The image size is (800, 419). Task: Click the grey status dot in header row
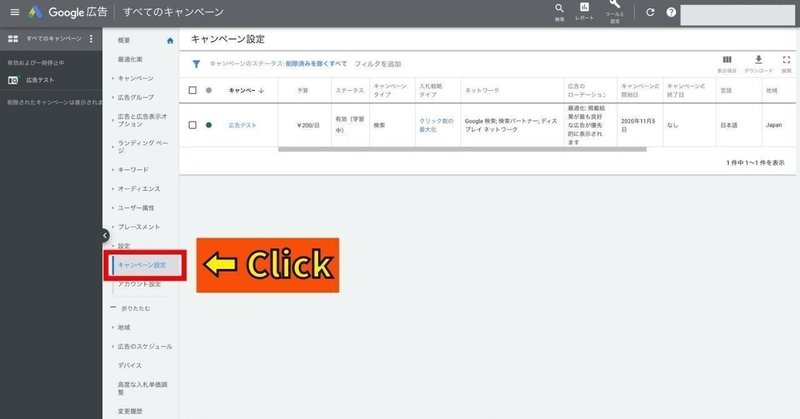(x=209, y=90)
